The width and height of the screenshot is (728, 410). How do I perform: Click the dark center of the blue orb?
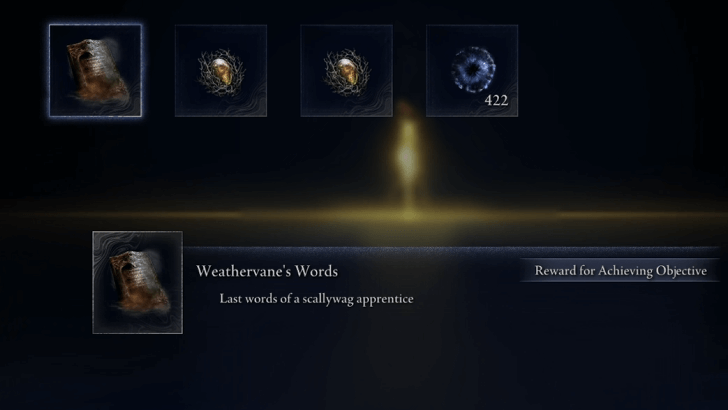click(x=473, y=70)
